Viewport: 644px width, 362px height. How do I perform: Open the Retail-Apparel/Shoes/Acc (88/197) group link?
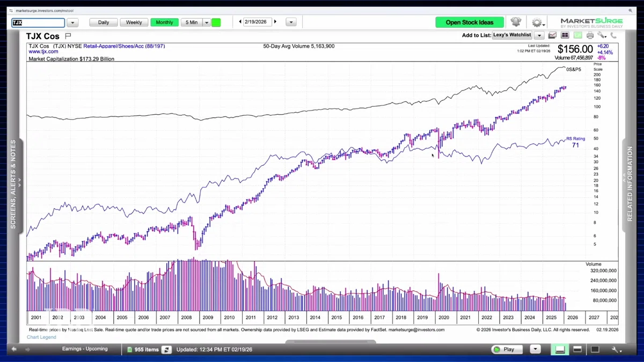(x=124, y=46)
